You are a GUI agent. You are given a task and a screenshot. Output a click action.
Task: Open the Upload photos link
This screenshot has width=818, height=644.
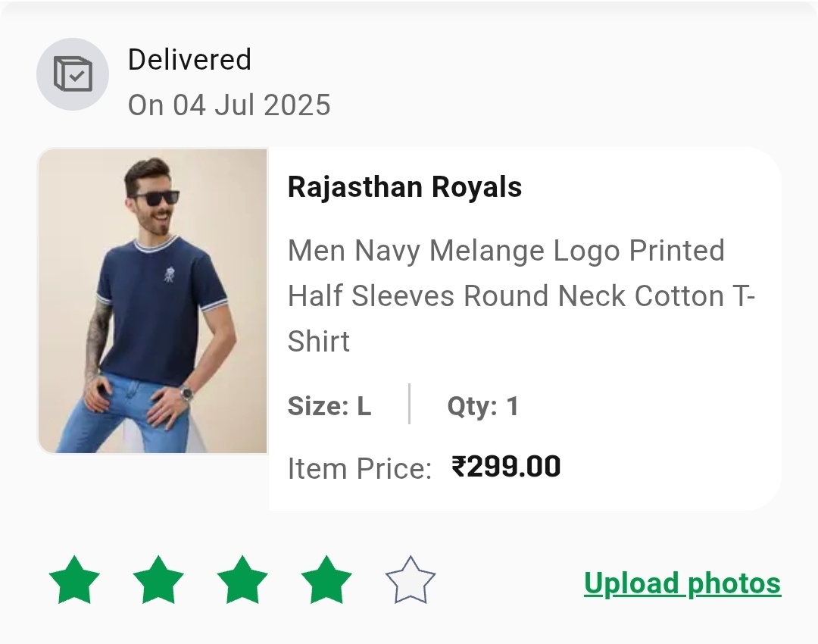(682, 583)
